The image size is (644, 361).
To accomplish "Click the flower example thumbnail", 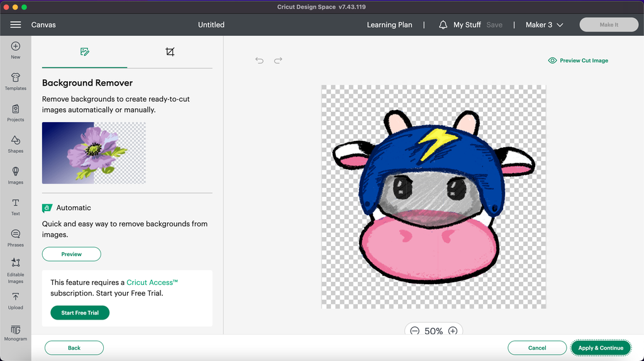I will 94,153.
